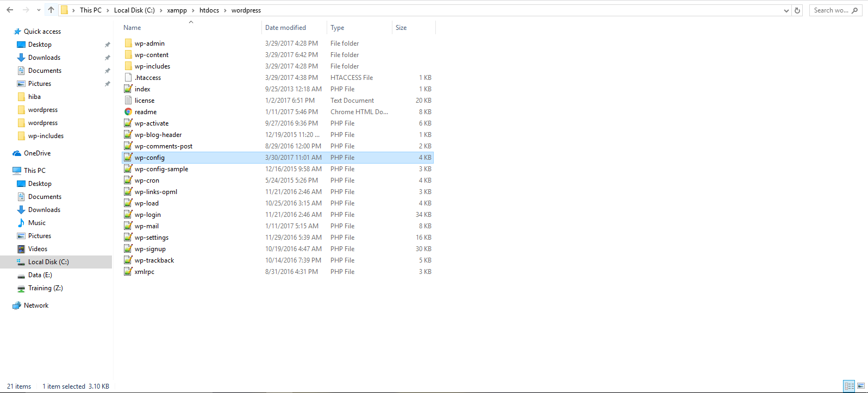Viewport: 868px width, 393px height.
Task: Select the wp-cron file icon
Action: coord(128,180)
